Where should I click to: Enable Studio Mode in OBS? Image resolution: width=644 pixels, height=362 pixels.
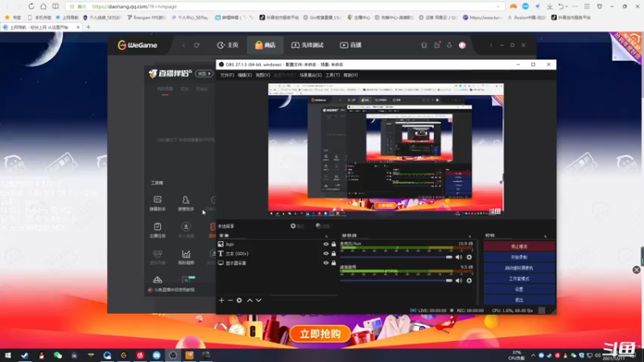[x=519, y=278]
